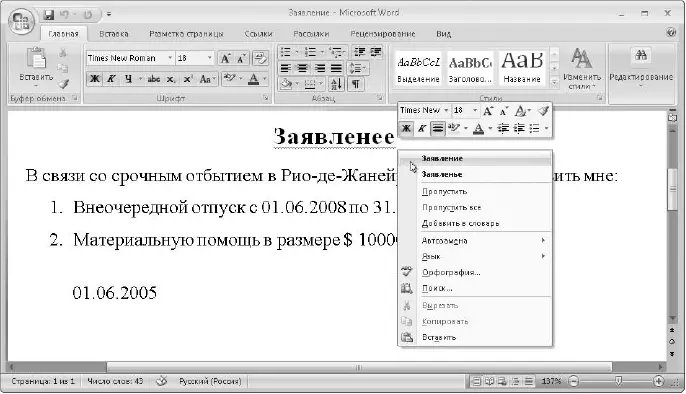Toggle Italic in the floating mini toolbar
Screen dimensions: 686x394
tap(422, 129)
